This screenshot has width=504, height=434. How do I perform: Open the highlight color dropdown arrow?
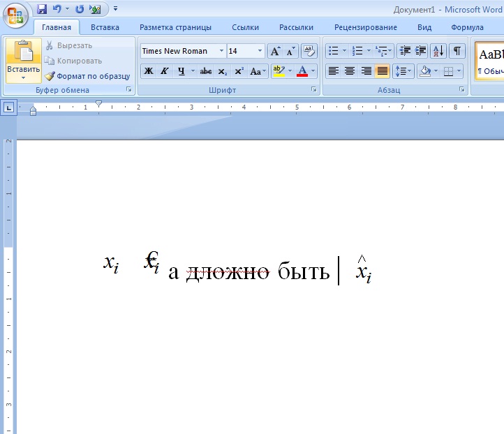tap(290, 70)
